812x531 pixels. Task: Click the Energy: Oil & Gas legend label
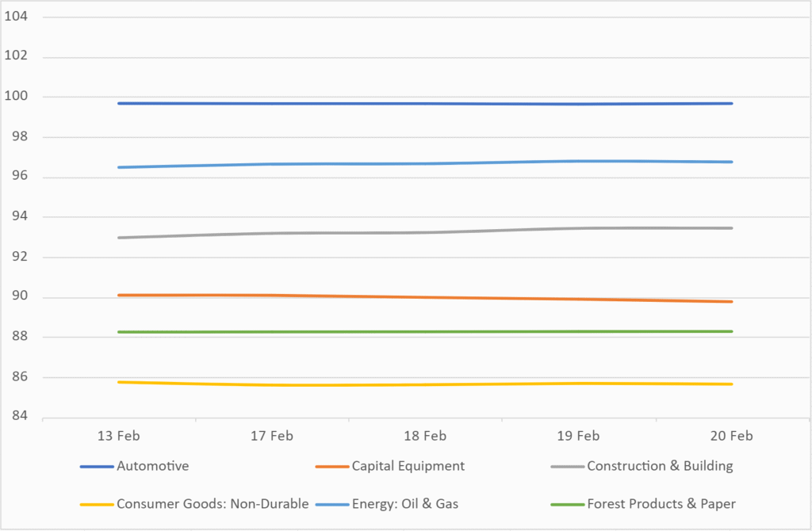[408, 503]
